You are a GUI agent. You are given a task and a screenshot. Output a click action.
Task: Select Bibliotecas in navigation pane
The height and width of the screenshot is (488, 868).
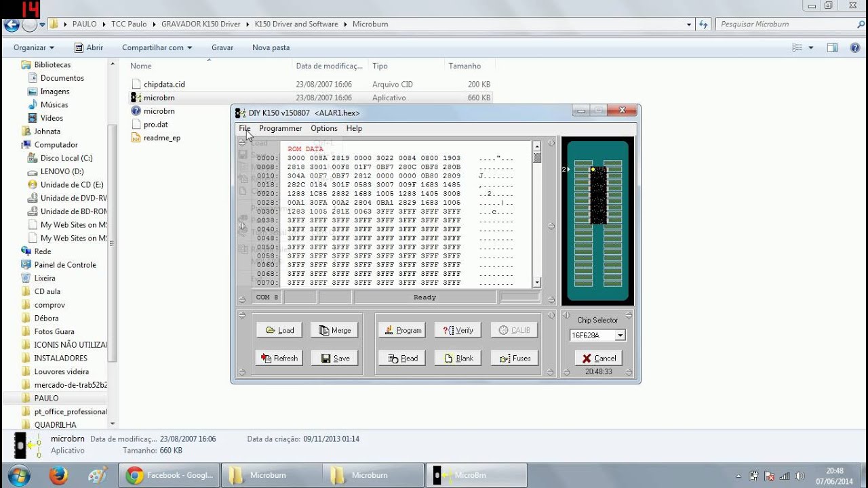point(52,64)
